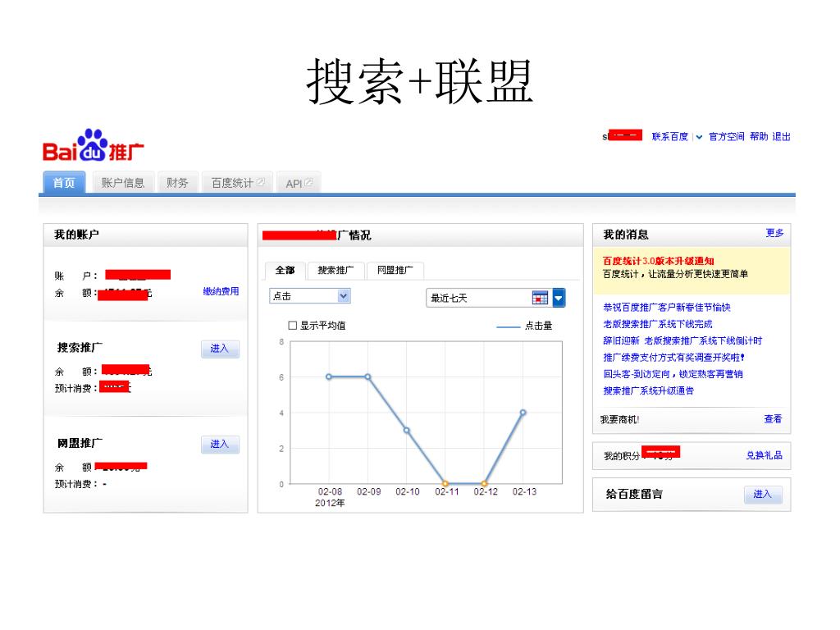Click the 搜索推广 heading in account panel

(x=80, y=348)
